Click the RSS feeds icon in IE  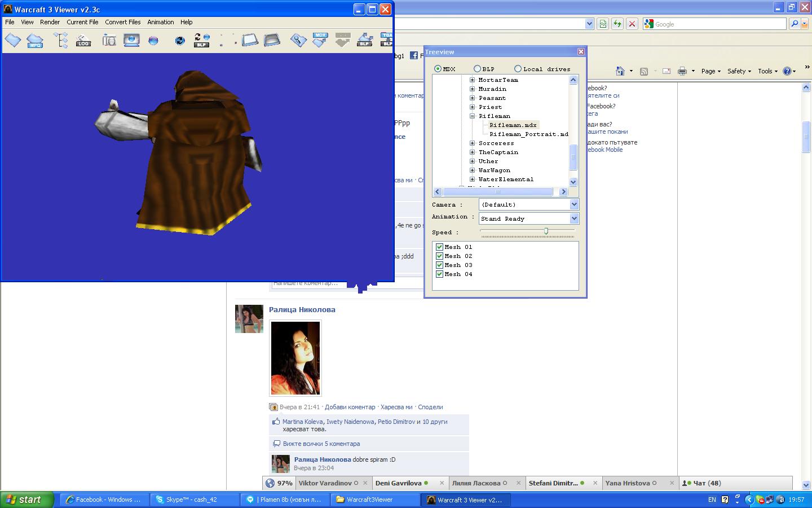pos(644,71)
